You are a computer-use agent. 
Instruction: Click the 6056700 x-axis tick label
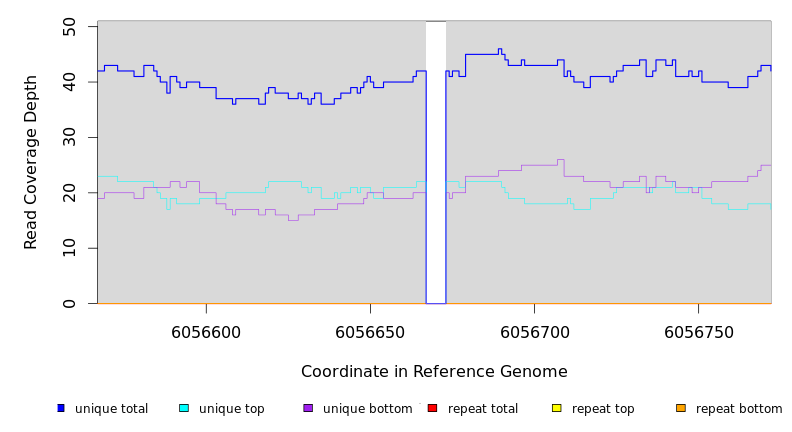click(534, 333)
